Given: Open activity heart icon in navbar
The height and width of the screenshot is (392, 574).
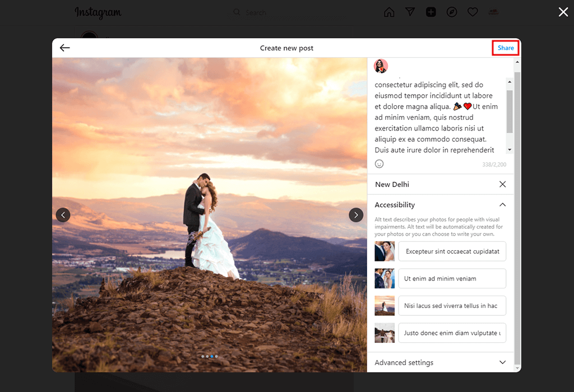Looking at the screenshot, I should click(473, 12).
